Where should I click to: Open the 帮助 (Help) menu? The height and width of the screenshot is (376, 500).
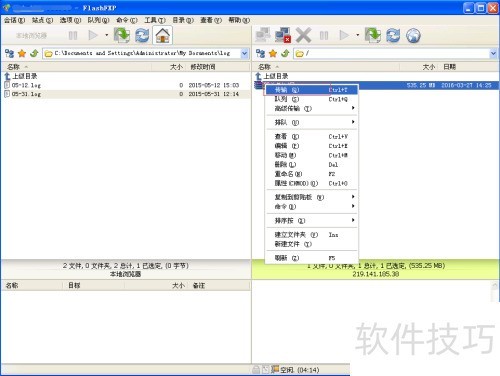[x=239, y=20]
